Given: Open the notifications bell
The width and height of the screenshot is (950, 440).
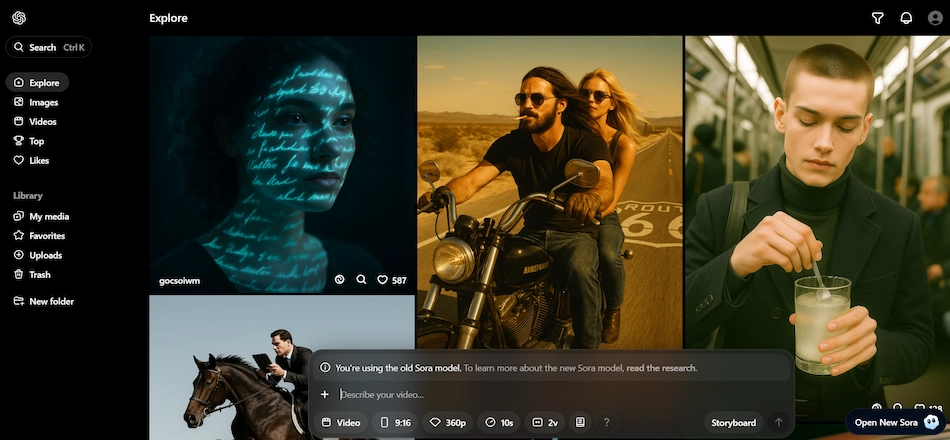Looking at the screenshot, I should click(x=906, y=18).
